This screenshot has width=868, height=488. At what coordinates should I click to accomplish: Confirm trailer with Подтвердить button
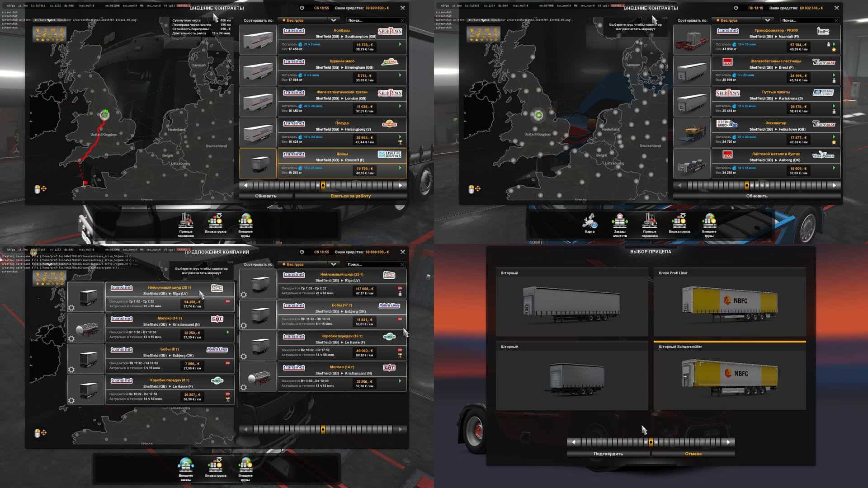pos(608,454)
